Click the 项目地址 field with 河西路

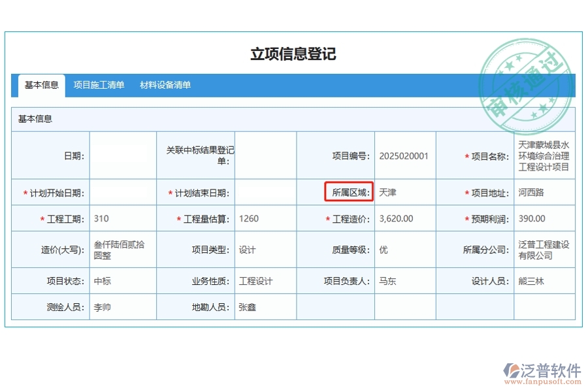pyautogui.click(x=544, y=193)
